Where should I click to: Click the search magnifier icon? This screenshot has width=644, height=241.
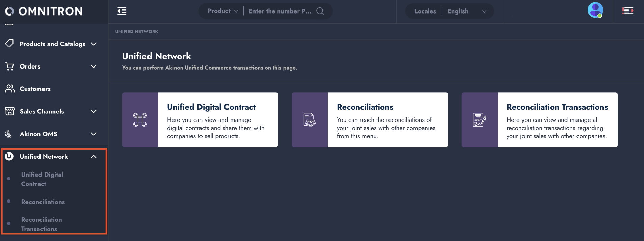coord(320,11)
